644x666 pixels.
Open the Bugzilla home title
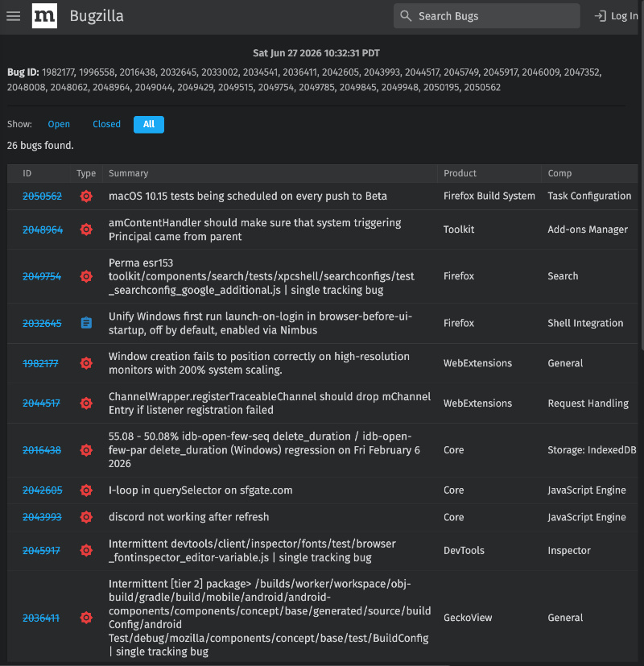pyautogui.click(x=97, y=16)
